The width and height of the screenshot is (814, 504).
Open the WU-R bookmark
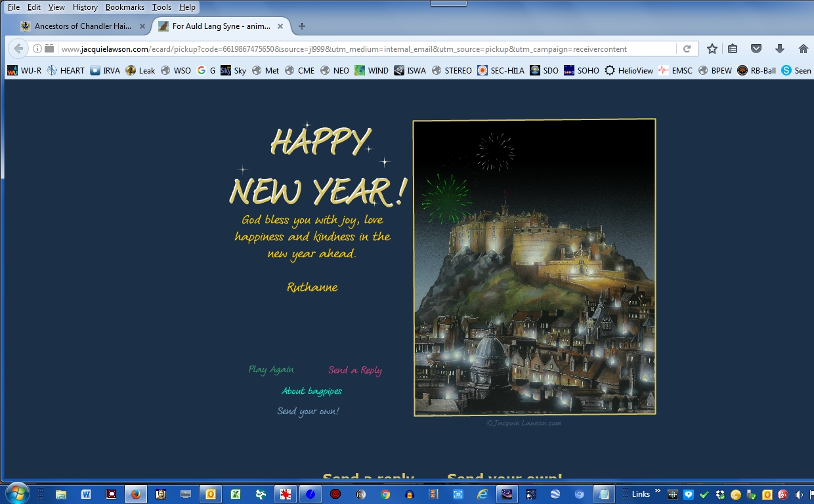pyautogui.click(x=24, y=70)
